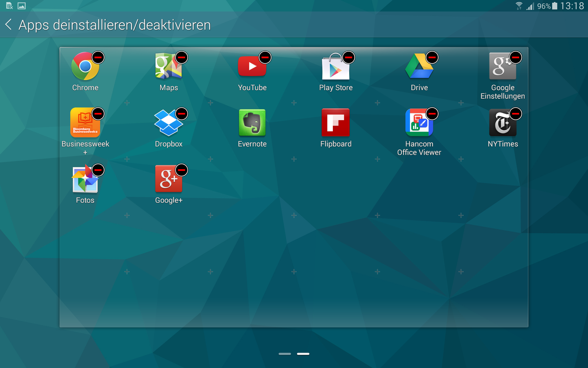The image size is (588, 368).
Task: Uninstall Hancom Office Viewer via minus badge
Action: [x=432, y=114]
